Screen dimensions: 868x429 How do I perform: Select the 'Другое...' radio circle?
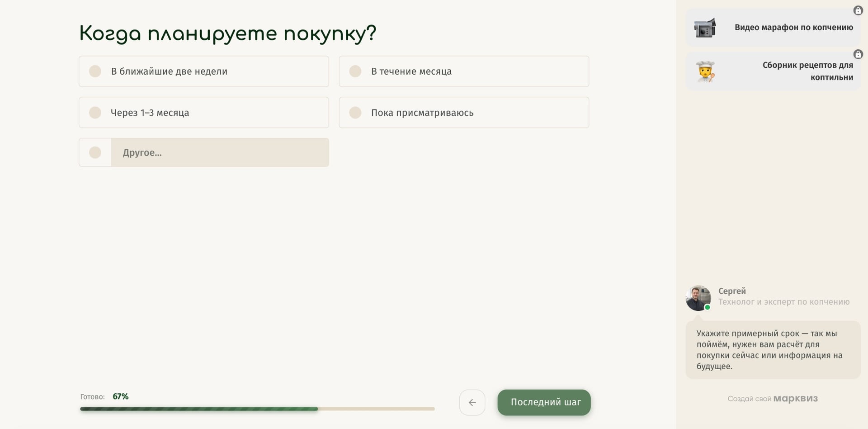tap(95, 153)
